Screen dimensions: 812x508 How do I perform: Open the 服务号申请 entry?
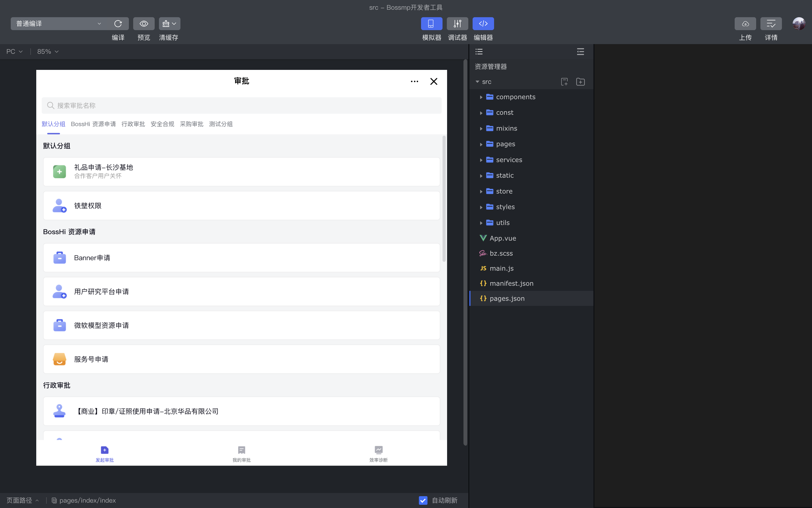coord(241,359)
